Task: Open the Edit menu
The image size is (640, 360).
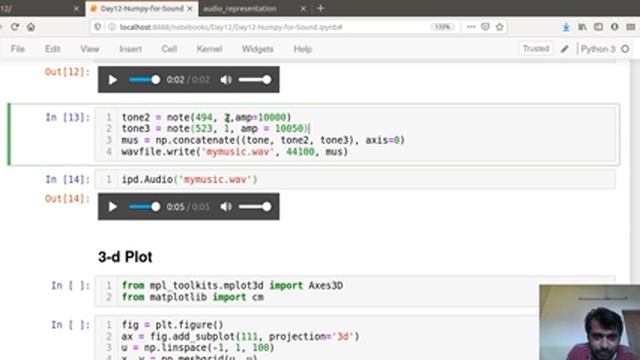Action: coord(53,49)
